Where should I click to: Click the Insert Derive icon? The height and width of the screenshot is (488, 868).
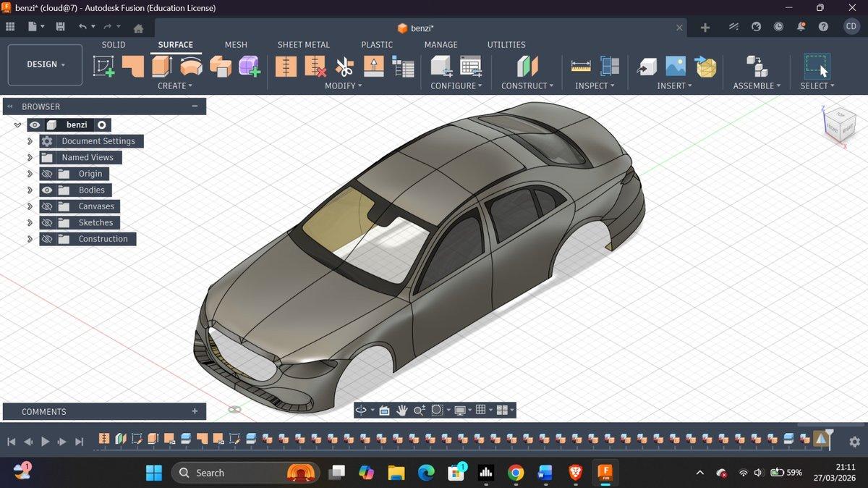coord(647,67)
